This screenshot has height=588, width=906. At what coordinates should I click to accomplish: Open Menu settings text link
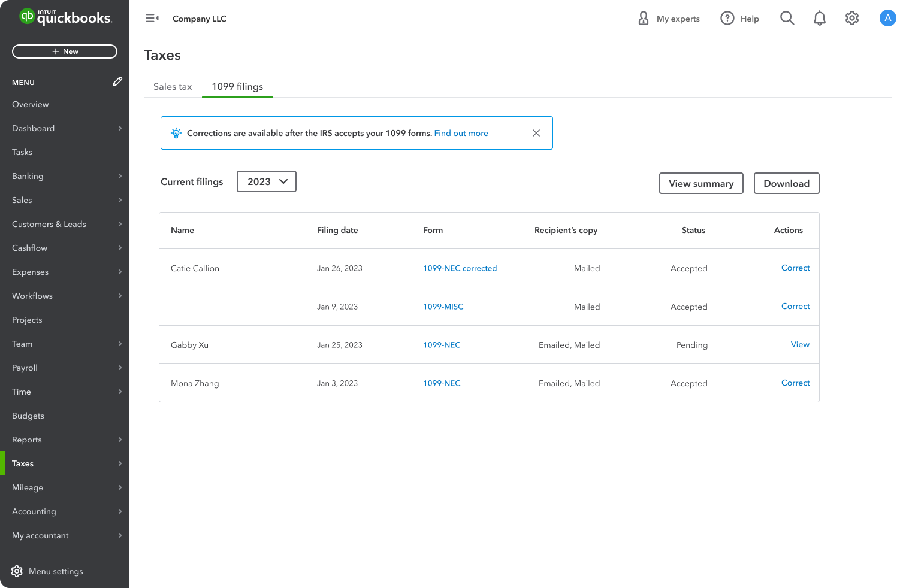(x=56, y=571)
